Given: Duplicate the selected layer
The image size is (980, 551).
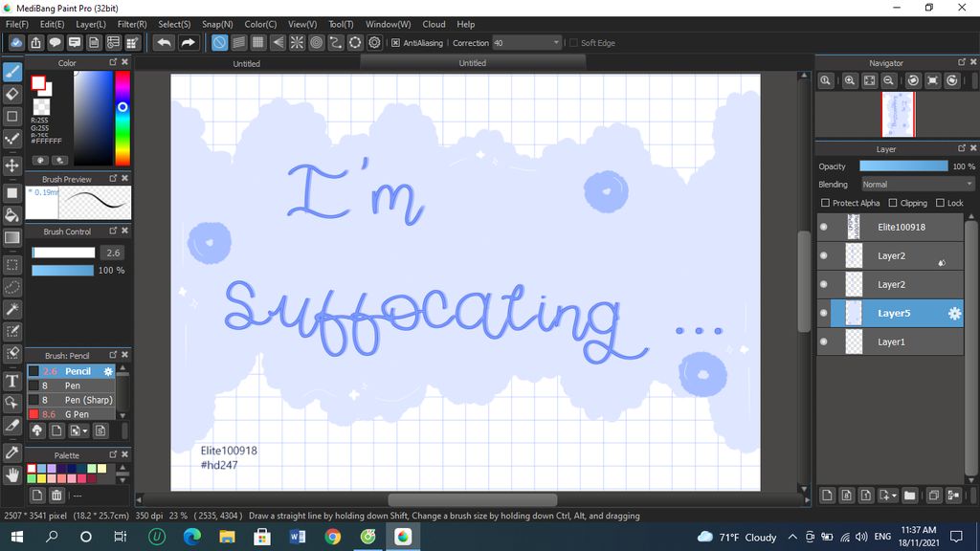Looking at the screenshot, I should [x=934, y=496].
